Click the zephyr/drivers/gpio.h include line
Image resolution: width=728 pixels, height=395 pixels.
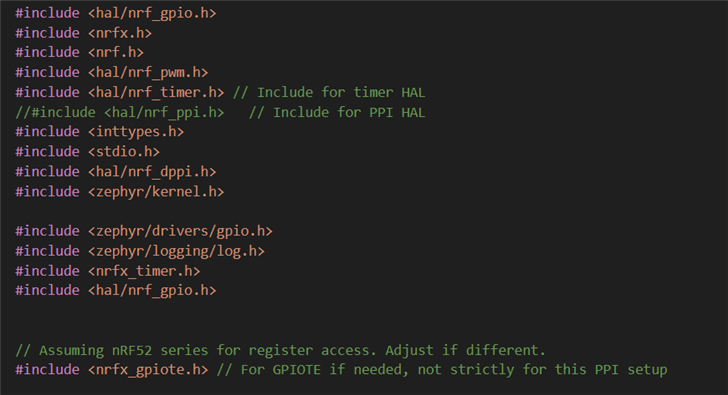pos(144,231)
